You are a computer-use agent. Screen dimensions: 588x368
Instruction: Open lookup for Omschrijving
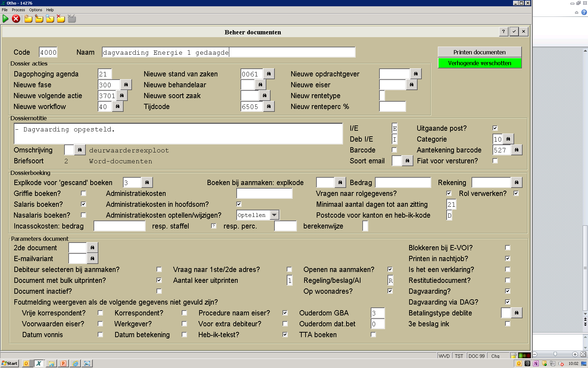tap(80, 150)
